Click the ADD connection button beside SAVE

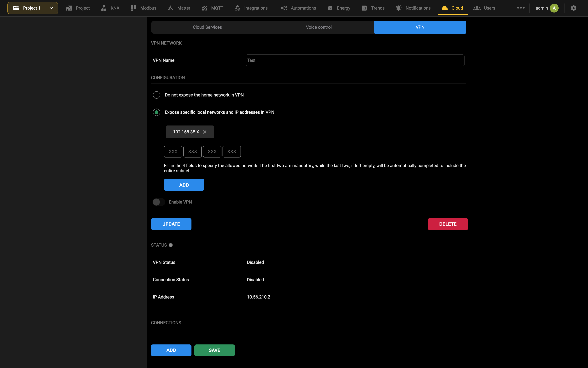click(x=171, y=350)
